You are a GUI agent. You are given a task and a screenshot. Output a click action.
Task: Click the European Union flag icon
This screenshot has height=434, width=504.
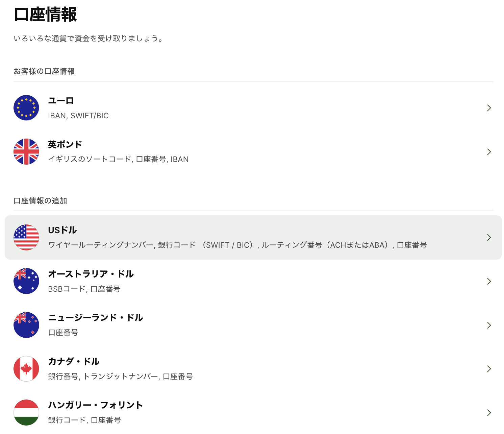[x=26, y=108]
